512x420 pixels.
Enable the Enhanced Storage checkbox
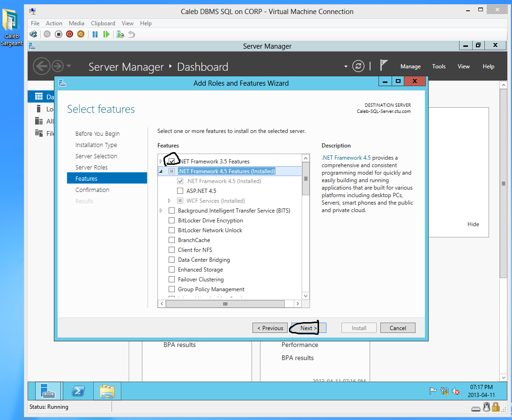(x=172, y=270)
